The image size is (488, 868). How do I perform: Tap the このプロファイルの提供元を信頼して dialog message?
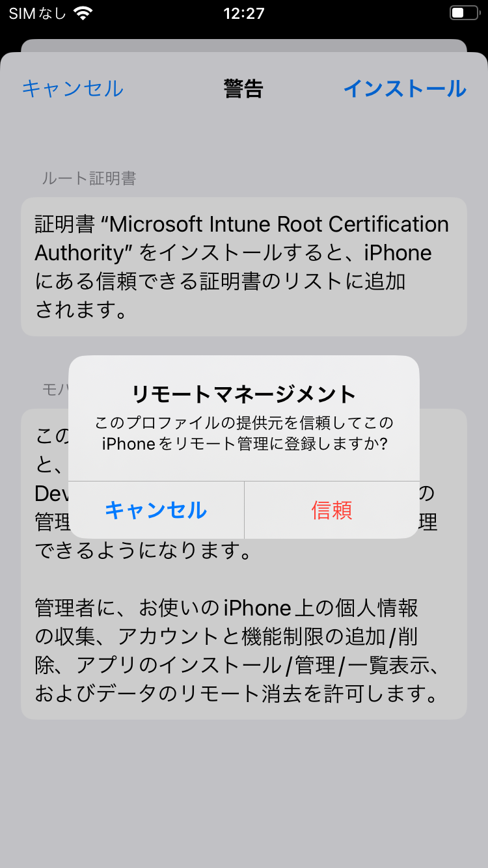(x=244, y=433)
